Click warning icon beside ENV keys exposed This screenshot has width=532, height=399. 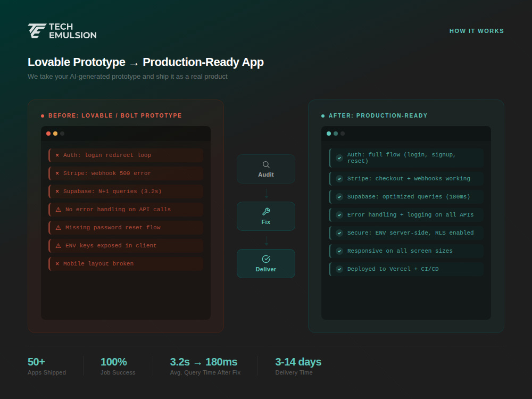pyautogui.click(x=59, y=246)
